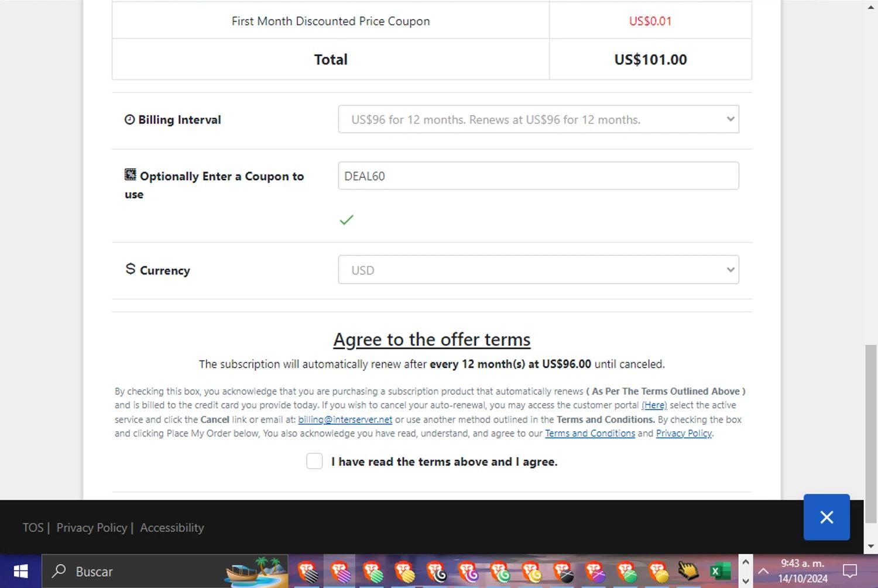Click the taskbar overflow down arrow

tap(746, 581)
